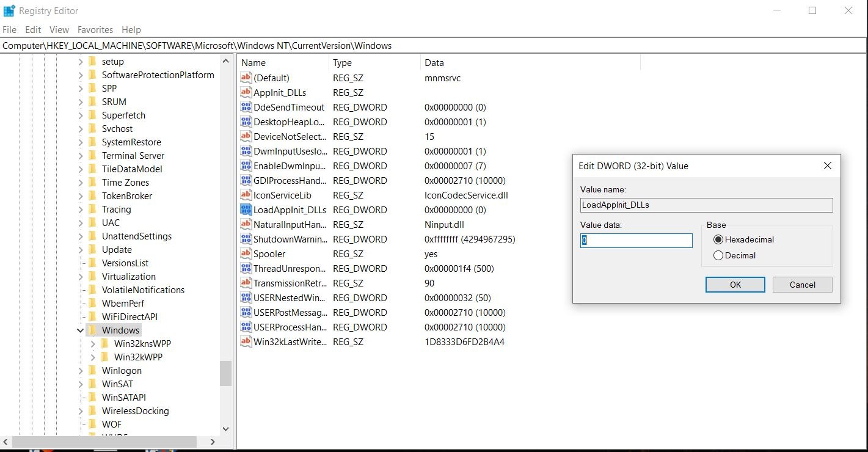
Task: Click the DWORD icon beside ThreadUnrespon... entry
Action: click(246, 268)
